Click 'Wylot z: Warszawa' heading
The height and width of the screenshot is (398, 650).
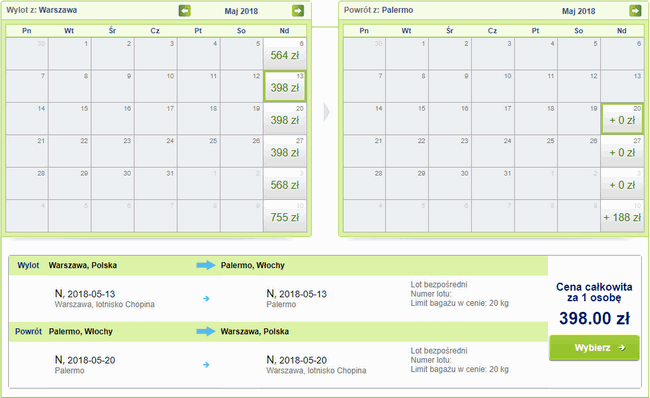(41, 10)
